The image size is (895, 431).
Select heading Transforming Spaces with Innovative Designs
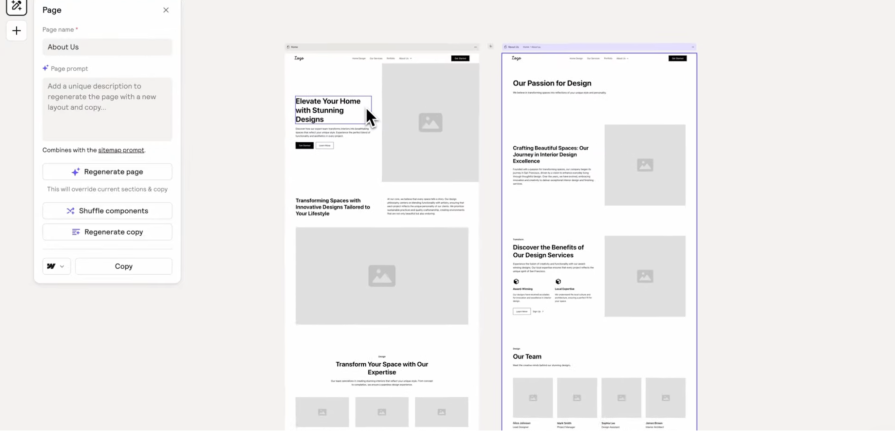333,207
